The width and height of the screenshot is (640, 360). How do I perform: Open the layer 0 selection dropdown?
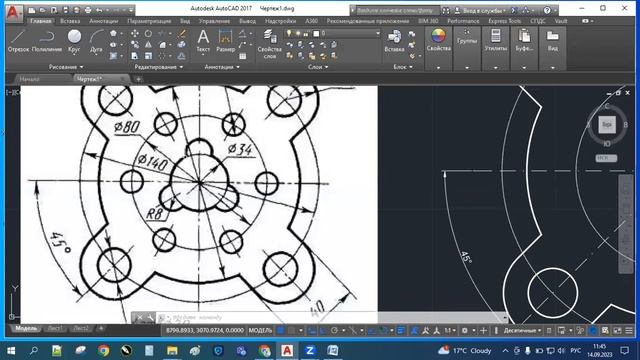coord(378,33)
